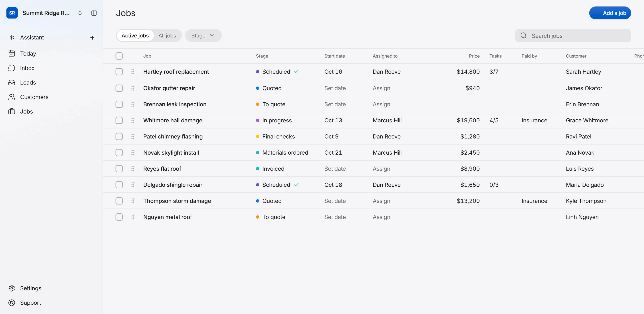
Task: Change In progress stage for Whitmore hail damage
Action: 274,121
